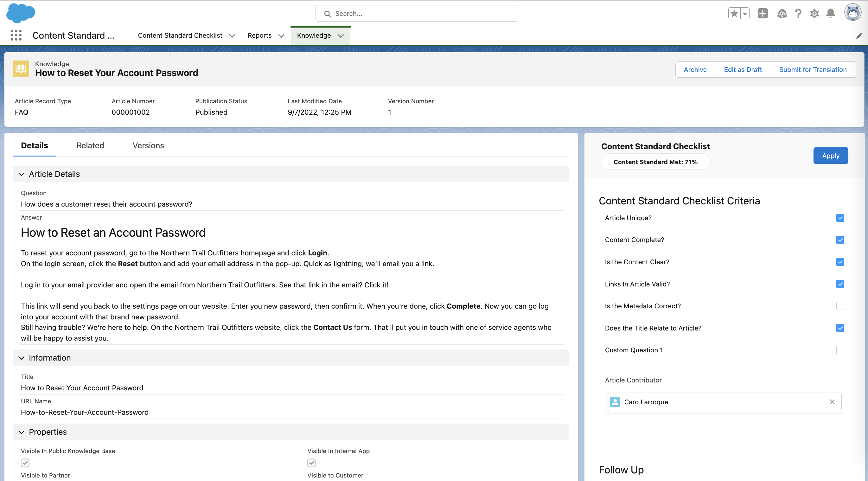Enable the 'Custom Question 1' checkbox
Screen dimensions: 868x481
coord(840,350)
